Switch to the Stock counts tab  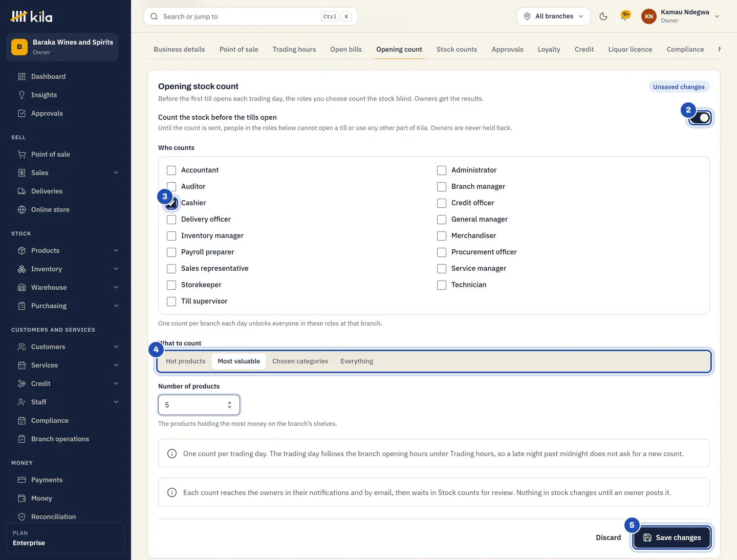457,49
